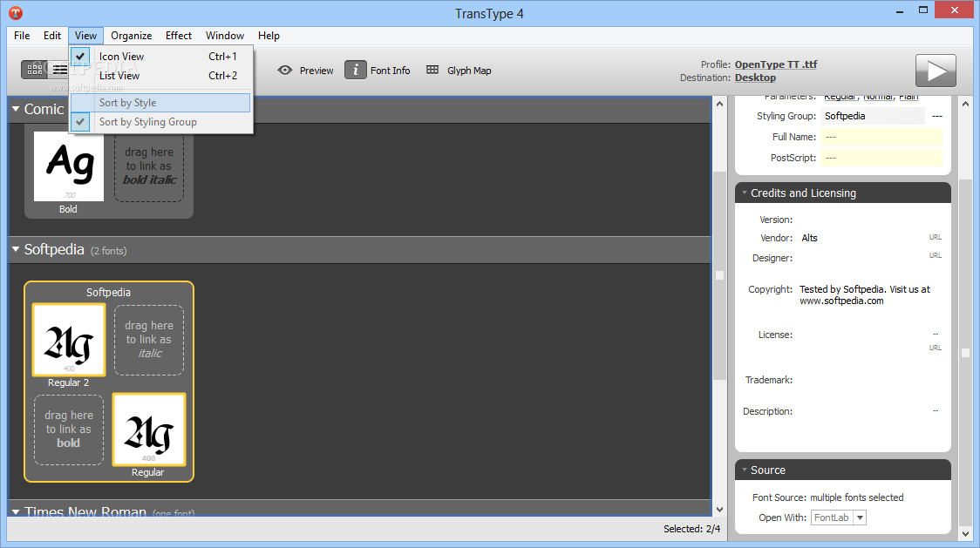Image resolution: width=980 pixels, height=548 pixels.
Task: Select the Comic Bold font thumbnail
Action: [x=69, y=166]
